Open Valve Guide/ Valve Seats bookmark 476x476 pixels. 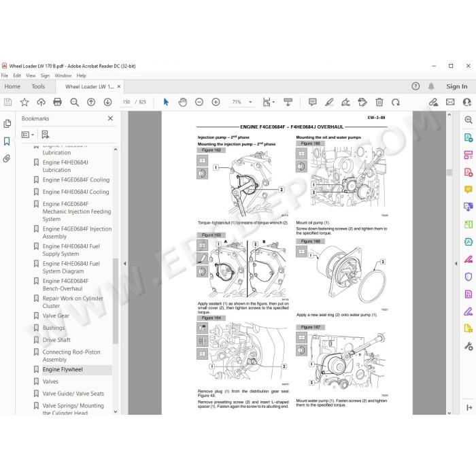(72, 394)
